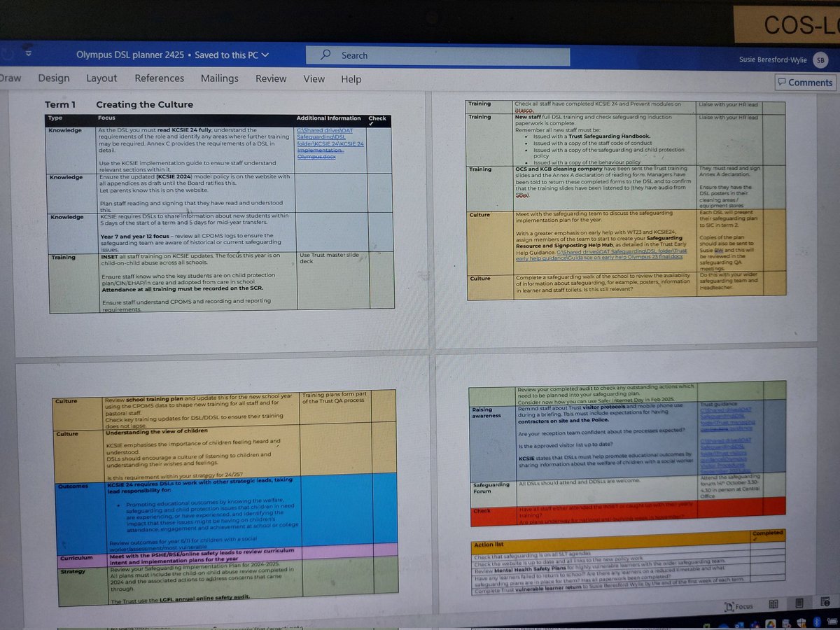Open Trust guidance link in Raising awareness row
Screen dimensions: 840x630
[729, 421]
